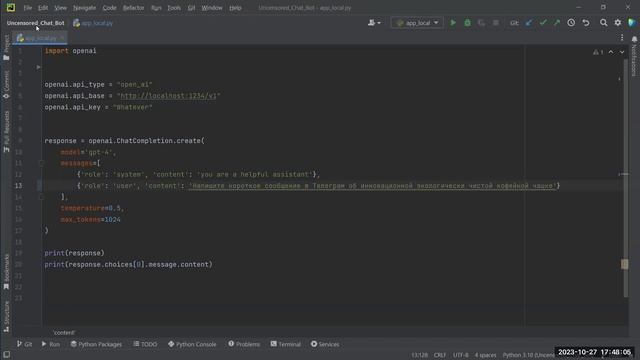The height and width of the screenshot is (360, 640).
Task: Open the Tools menu
Action: pyautogui.click(x=174, y=8)
